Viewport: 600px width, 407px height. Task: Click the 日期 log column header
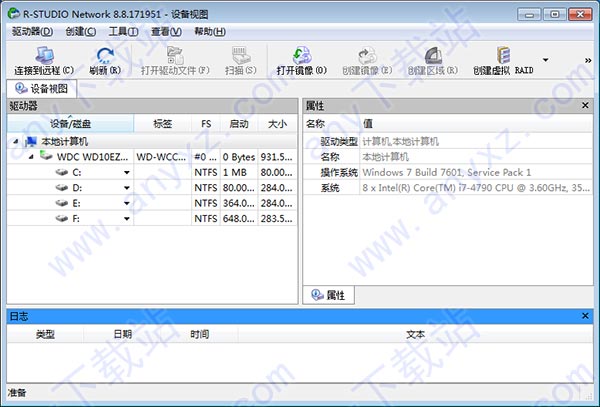pyautogui.click(x=122, y=334)
